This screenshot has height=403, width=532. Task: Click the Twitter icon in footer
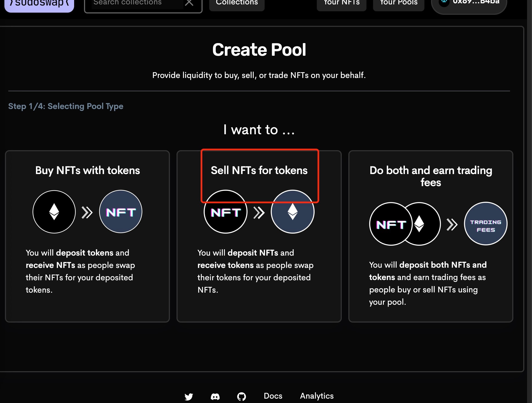coord(189,396)
